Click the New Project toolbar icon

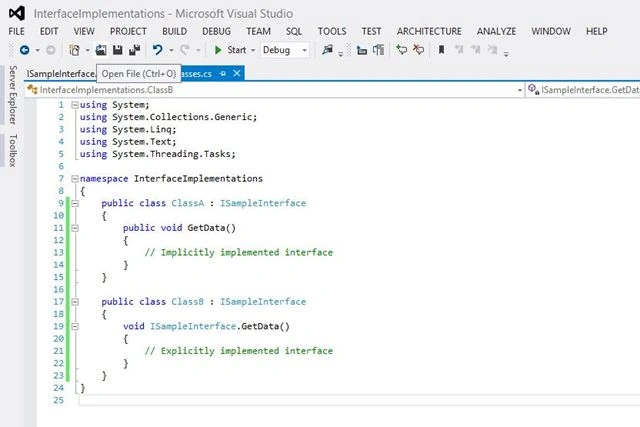tap(74, 50)
